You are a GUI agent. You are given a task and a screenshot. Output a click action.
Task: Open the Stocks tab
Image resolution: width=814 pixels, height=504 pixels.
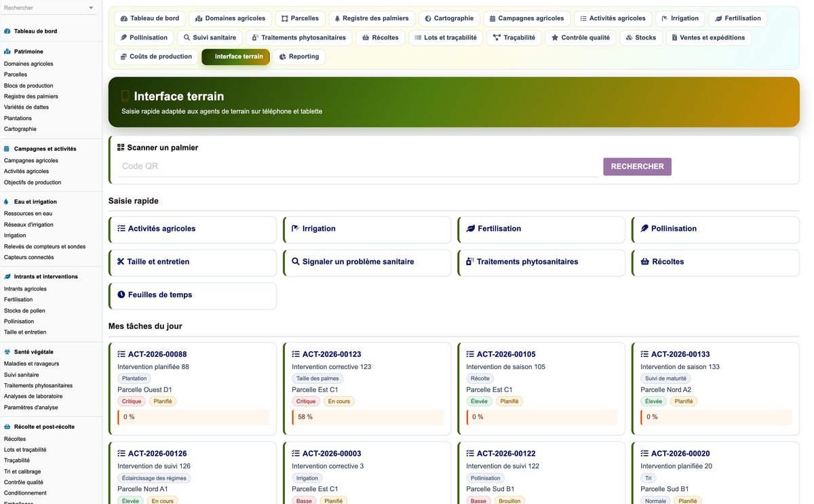641,37
